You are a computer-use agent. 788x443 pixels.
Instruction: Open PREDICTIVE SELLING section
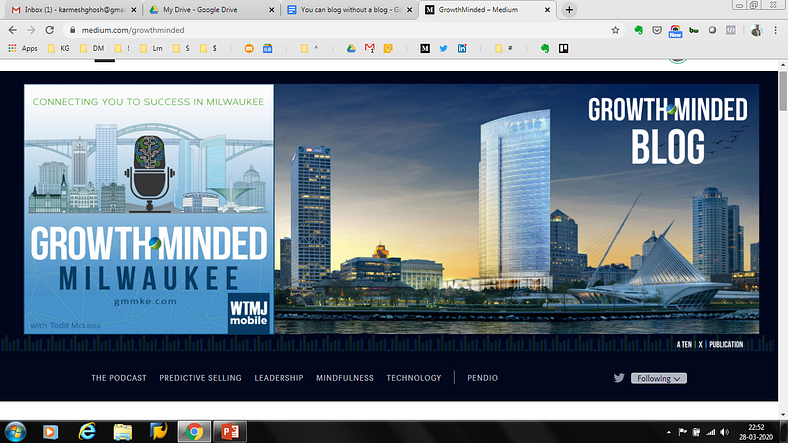tap(201, 378)
